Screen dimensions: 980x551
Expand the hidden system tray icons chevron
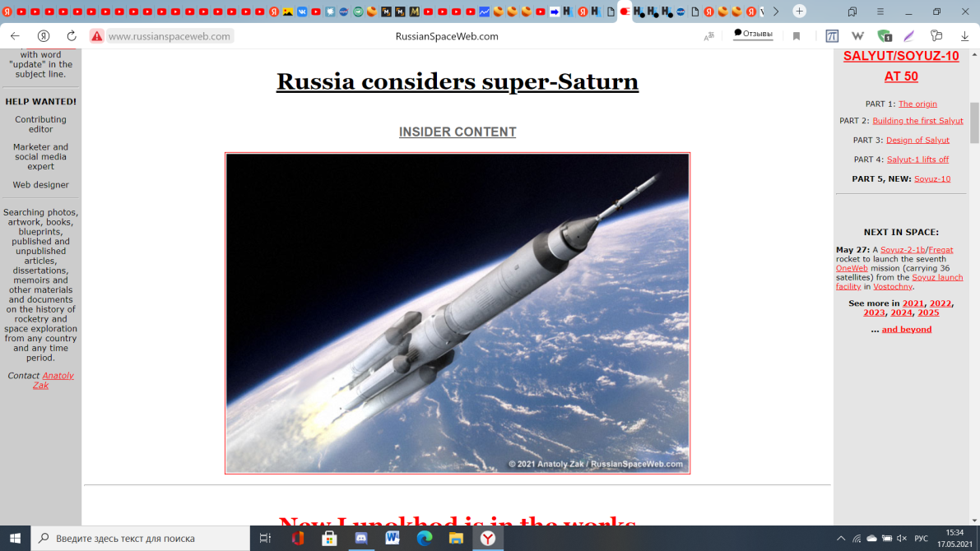pos(840,539)
